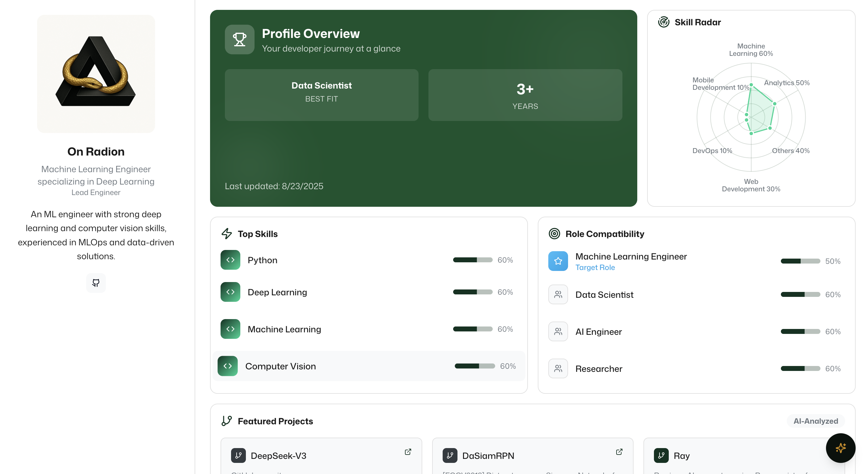Click the branch icon beside Featured Projects
This screenshot has height=474, width=868.
[x=227, y=421]
